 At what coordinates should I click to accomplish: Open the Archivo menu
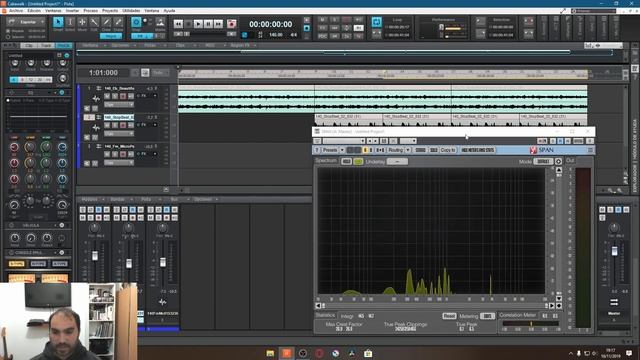(16, 11)
